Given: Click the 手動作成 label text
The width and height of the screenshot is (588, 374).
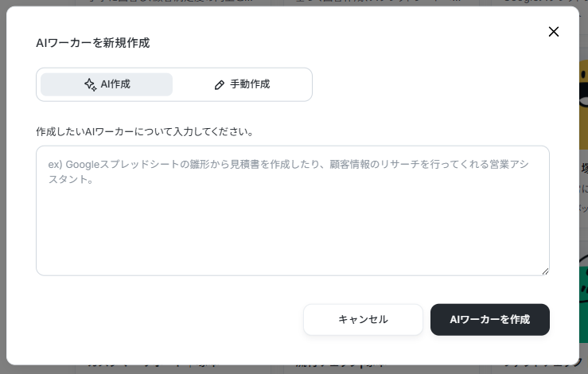Looking at the screenshot, I should 250,84.
